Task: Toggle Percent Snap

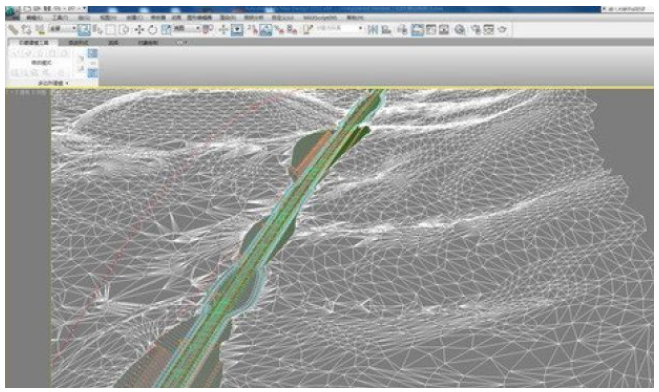Action: [x=279, y=29]
